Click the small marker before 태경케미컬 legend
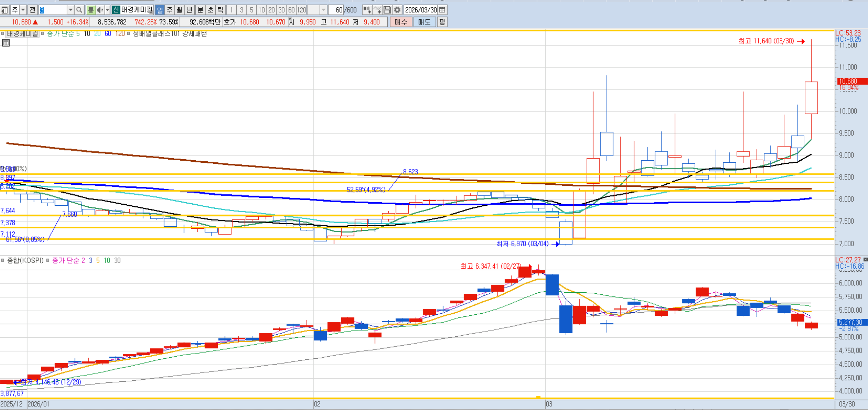868x410 pixels. click(x=2, y=34)
